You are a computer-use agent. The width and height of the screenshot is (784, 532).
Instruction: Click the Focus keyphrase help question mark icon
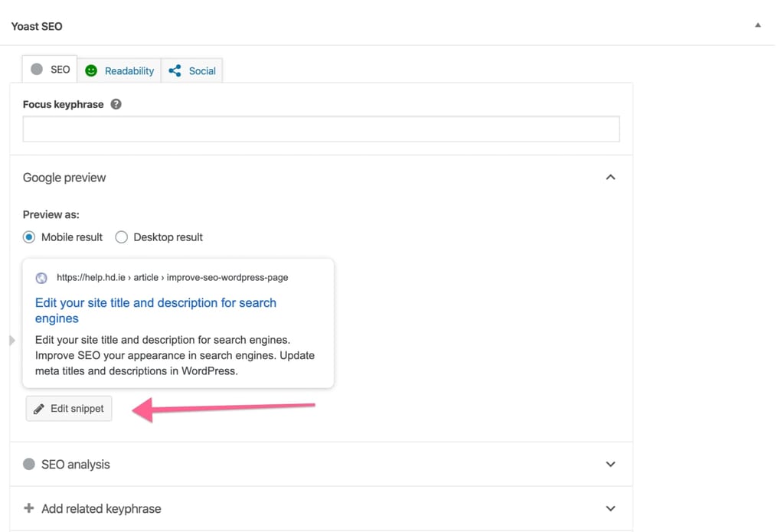click(116, 104)
